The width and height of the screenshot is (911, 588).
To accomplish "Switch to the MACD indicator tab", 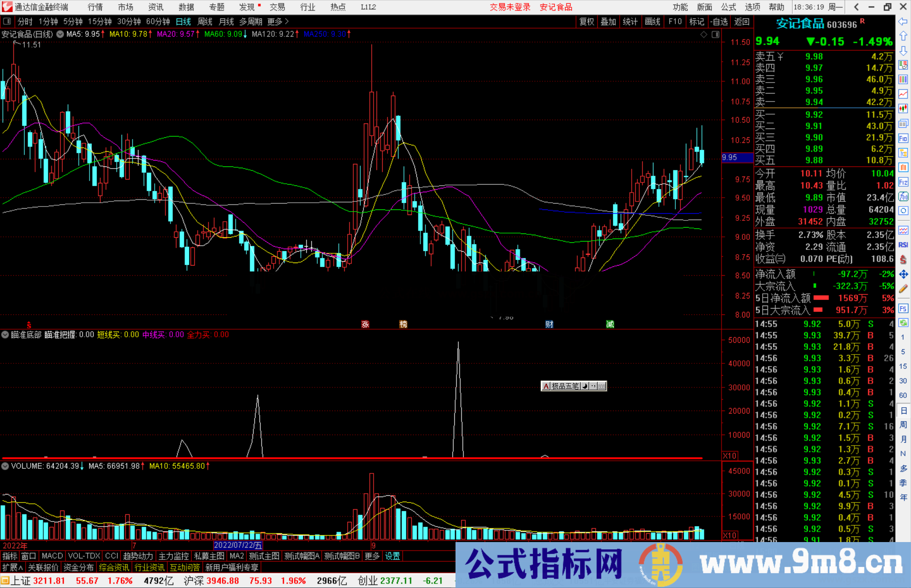I will coord(52,556).
